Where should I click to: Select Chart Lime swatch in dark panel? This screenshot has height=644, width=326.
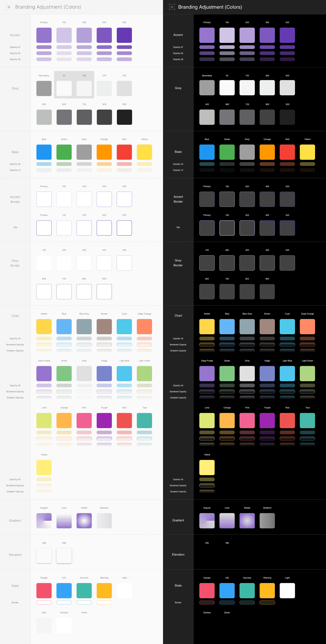pyautogui.click(x=207, y=421)
